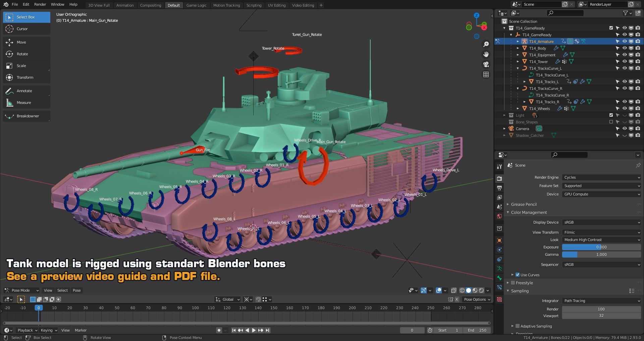Open the Pose menu in viewport header

pos(77,290)
